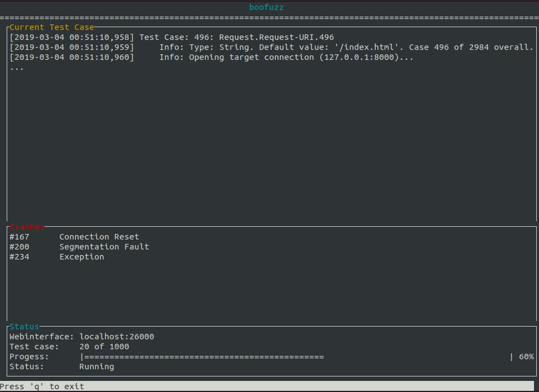Select the 'Current Test Case' panel heading

[x=52, y=27]
